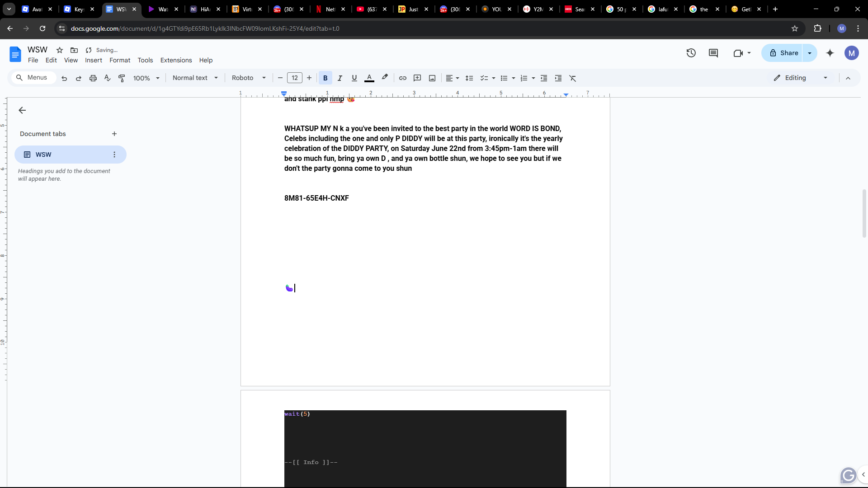Image resolution: width=868 pixels, height=488 pixels.
Task: Open a new browser tab
Action: 775,9
